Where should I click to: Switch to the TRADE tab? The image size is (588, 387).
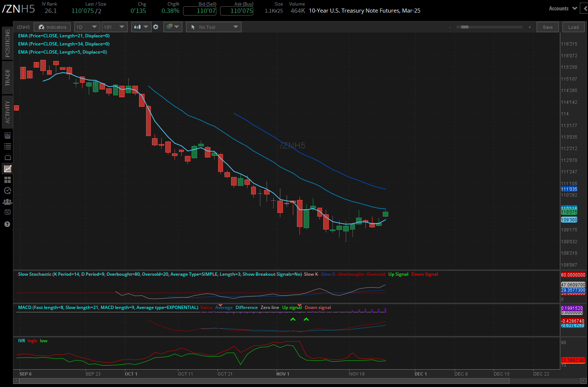7,78
